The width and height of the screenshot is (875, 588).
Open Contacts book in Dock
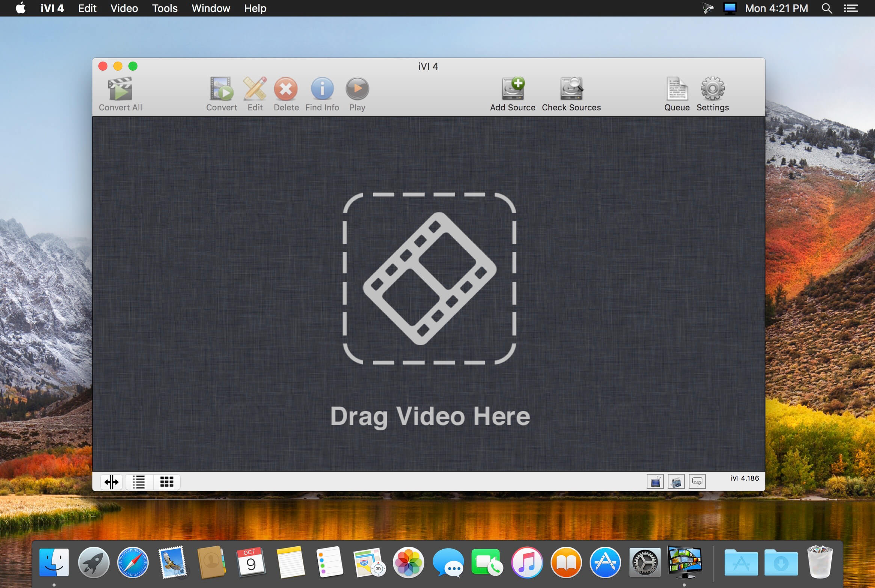[x=211, y=562]
